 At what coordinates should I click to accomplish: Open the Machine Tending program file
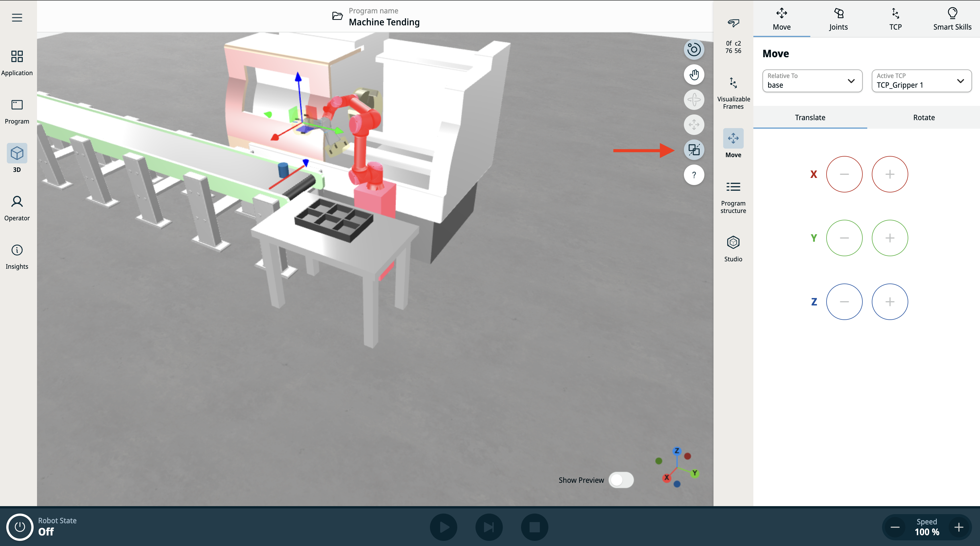click(x=337, y=16)
